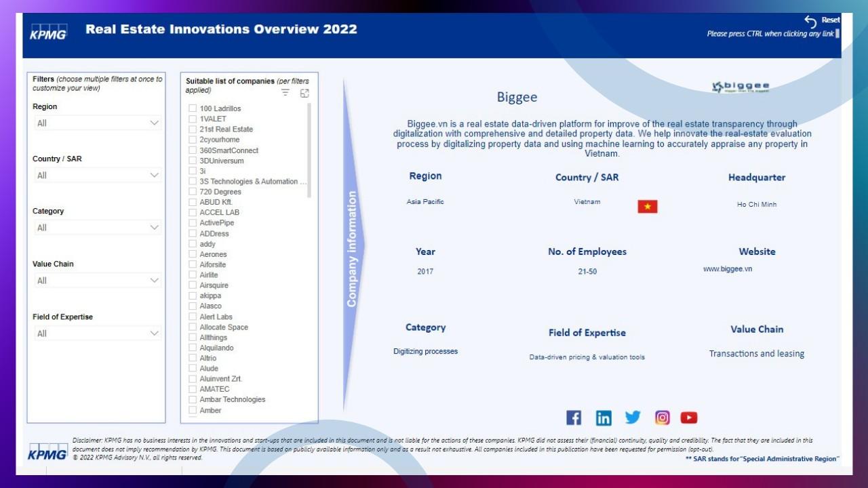Check the Aluinvent Zrt. checkbox

[193, 379]
